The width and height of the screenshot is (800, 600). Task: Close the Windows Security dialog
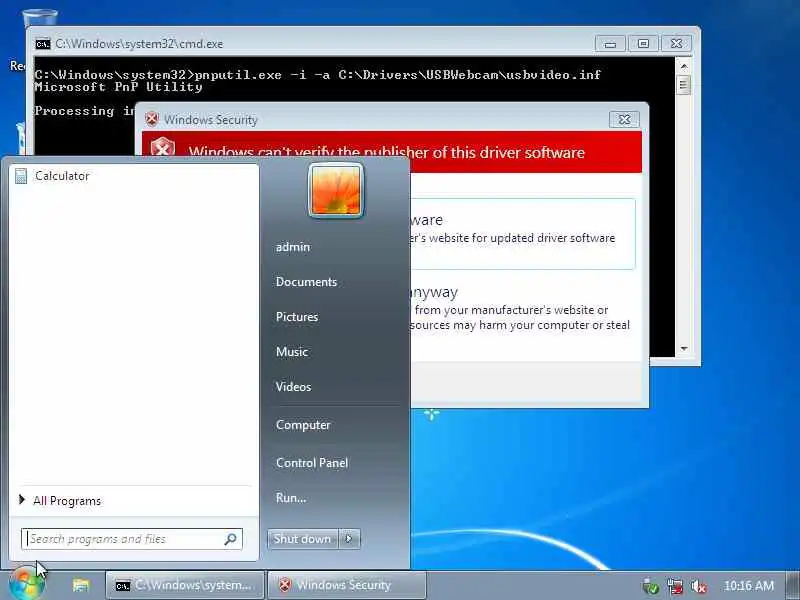[624, 119]
